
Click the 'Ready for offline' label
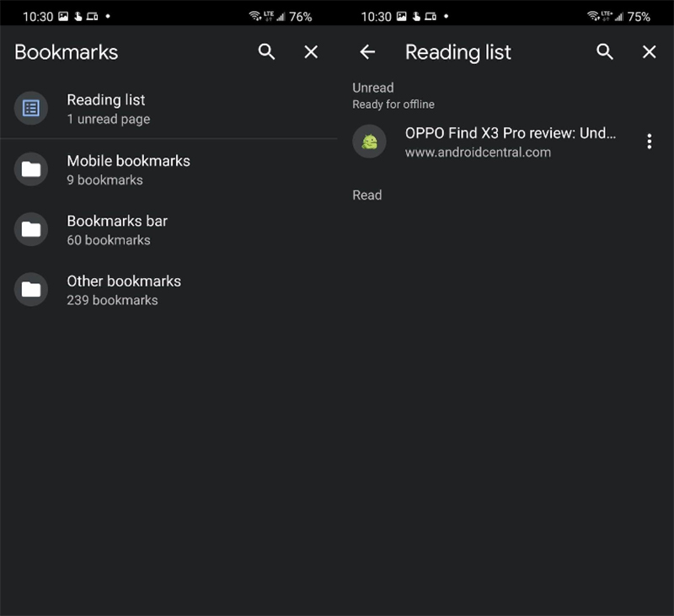(393, 104)
